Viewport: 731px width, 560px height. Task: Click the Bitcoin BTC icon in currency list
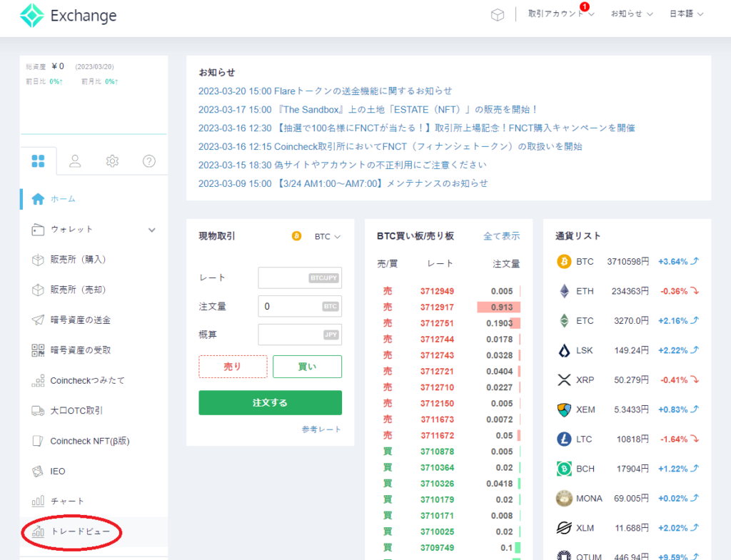pyautogui.click(x=564, y=262)
